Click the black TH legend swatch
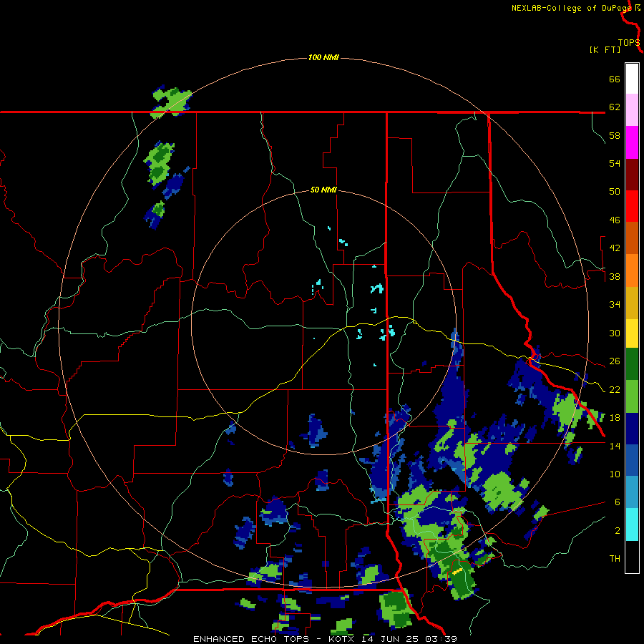The width and height of the screenshot is (644, 644). coord(632,557)
